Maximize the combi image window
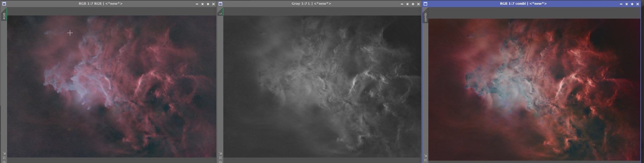The width and height of the screenshot is (644, 163). click(x=632, y=4)
